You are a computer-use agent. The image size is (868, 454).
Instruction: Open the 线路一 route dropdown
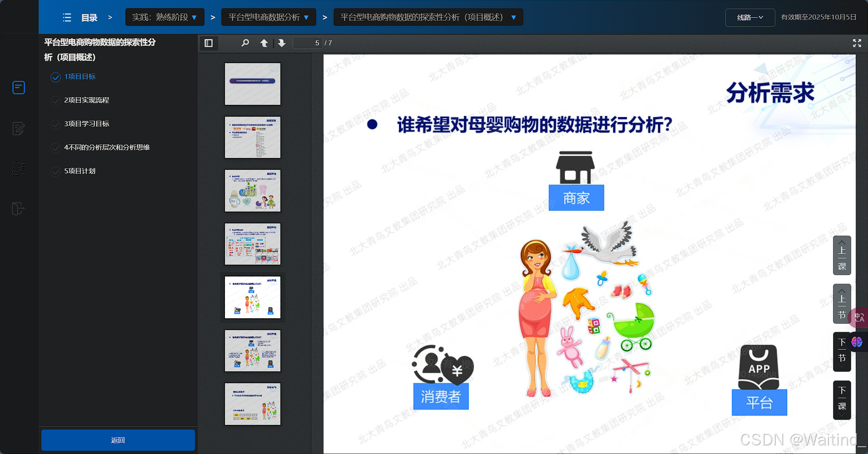(750, 18)
